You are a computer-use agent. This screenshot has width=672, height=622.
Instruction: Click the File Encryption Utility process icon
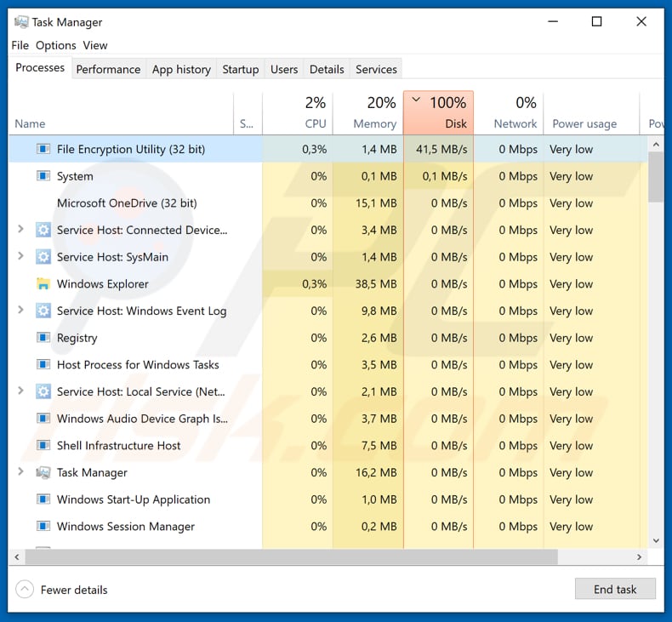(x=43, y=149)
